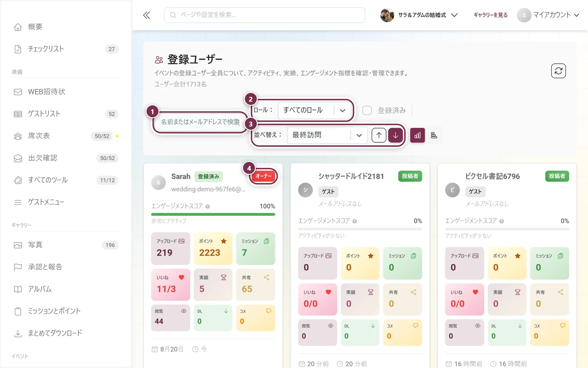Focus the ページや設定を検索 search field
Viewport: 588px width, 368px height.
(x=265, y=15)
